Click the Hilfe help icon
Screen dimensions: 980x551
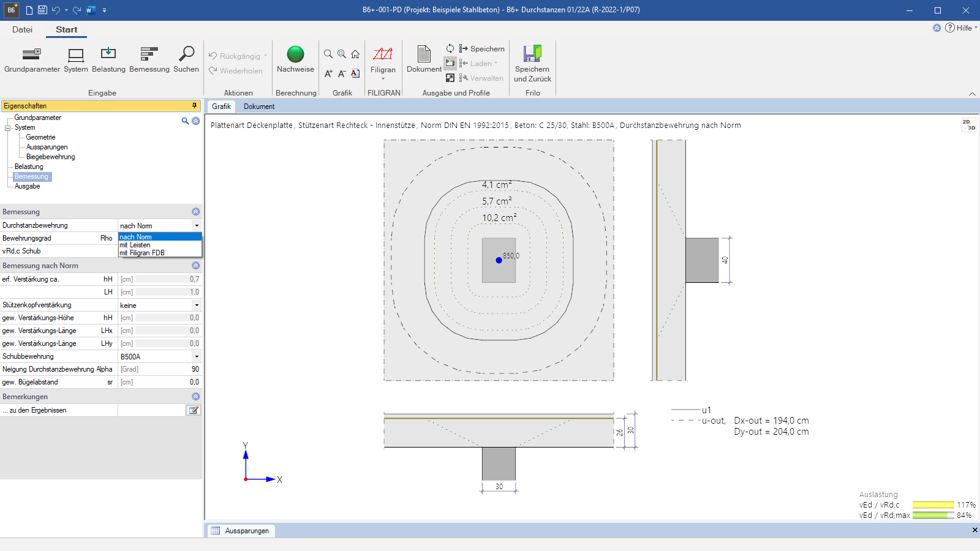pyautogui.click(x=950, y=28)
